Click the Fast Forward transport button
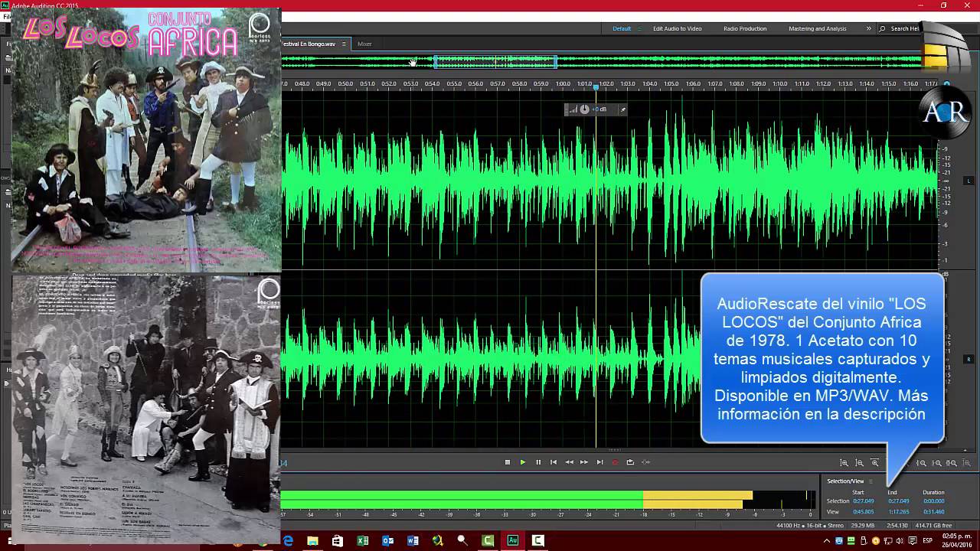Viewport: 980px width, 551px height. click(584, 462)
